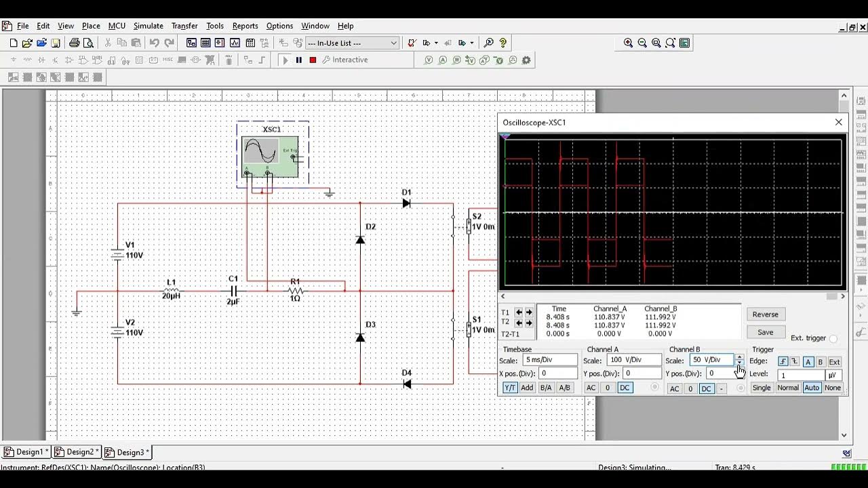Open the Simulate menu
Image resolution: width=868 pixels, height=488 pixels.
[148, 26]
